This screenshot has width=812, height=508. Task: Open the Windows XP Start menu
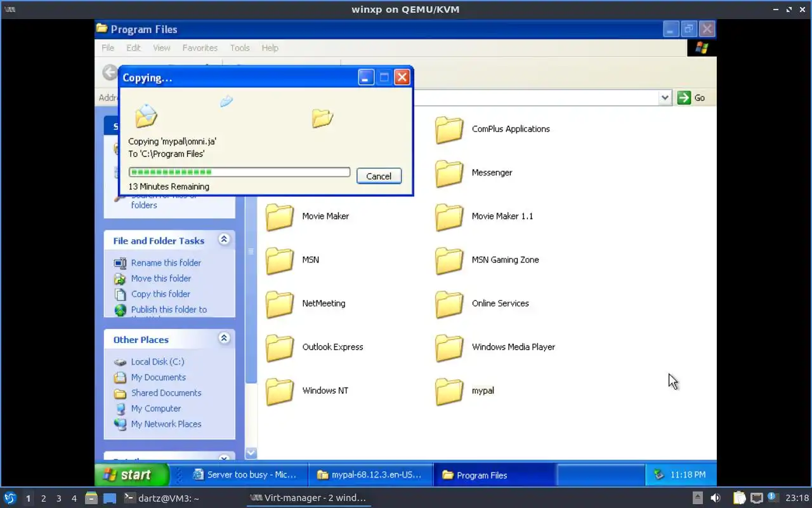(x=132, y=474)
